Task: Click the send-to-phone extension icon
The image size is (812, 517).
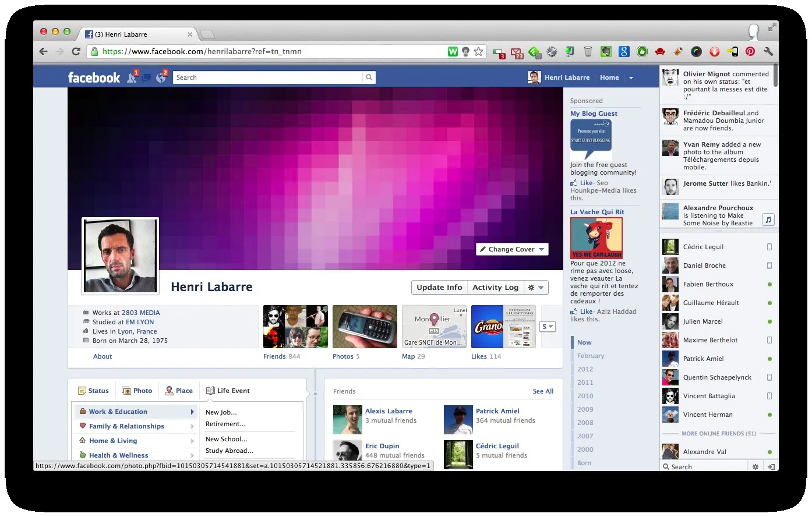Action: [x=732, y=51]
